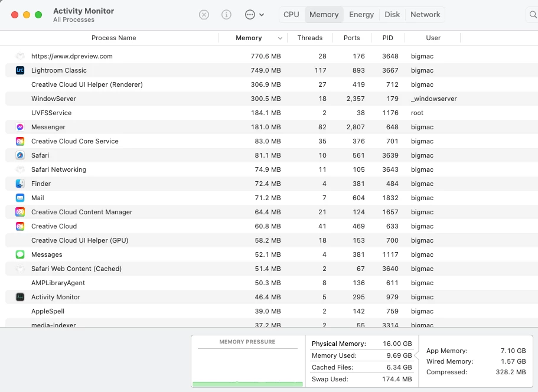Screen dimensions: 538x392
Task: Switch to the Disk tab
Action: (392, 14)
